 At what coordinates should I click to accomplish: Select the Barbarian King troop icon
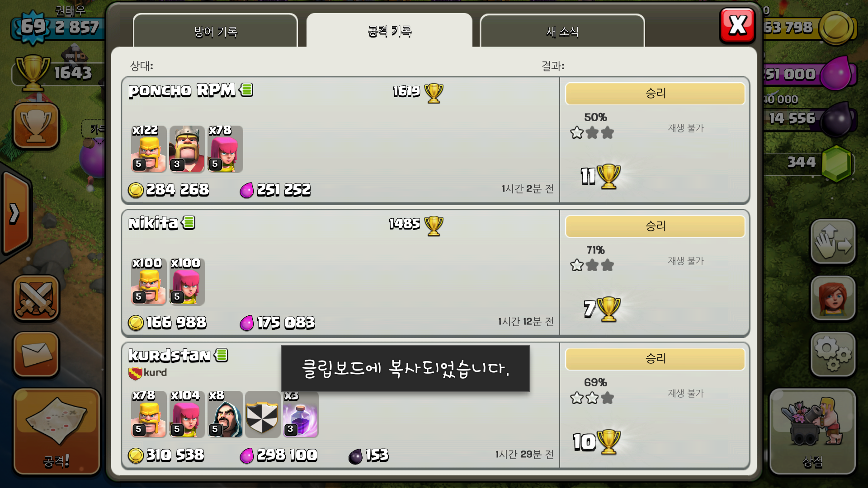187,149
